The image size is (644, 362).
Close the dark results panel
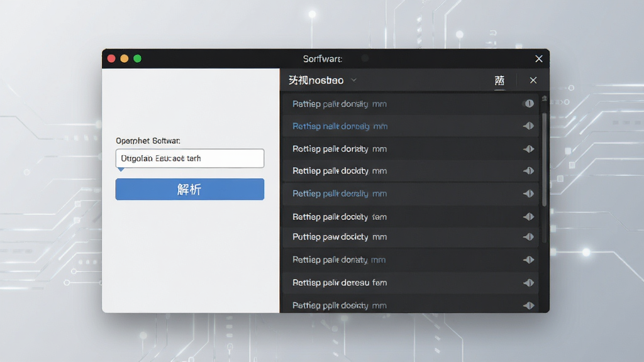click(x=533, y=80)
